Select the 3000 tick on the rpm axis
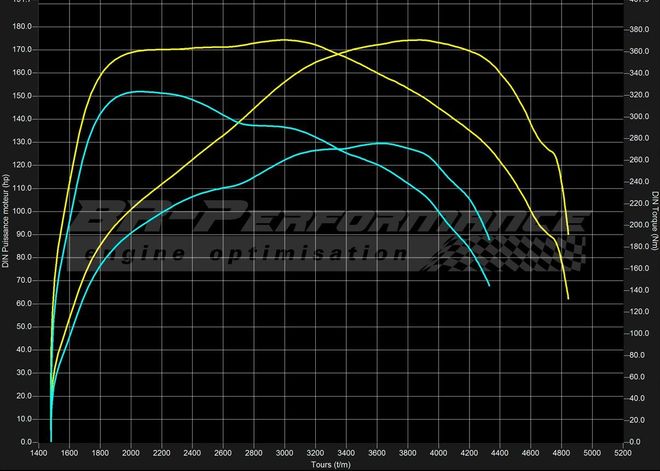This screenshot has height=471, width=660. (284, 455)
